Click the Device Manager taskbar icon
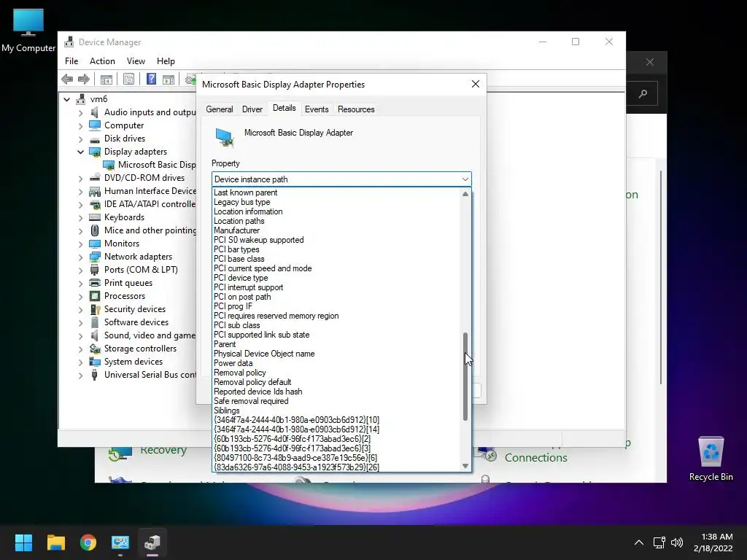The width and height of the screenshot is (747, 560). click(152, 542)
